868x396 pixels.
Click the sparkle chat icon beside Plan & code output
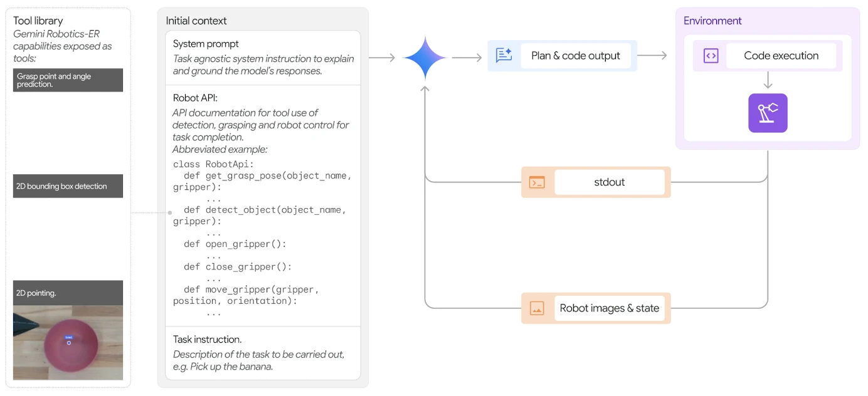coord(504,56)
